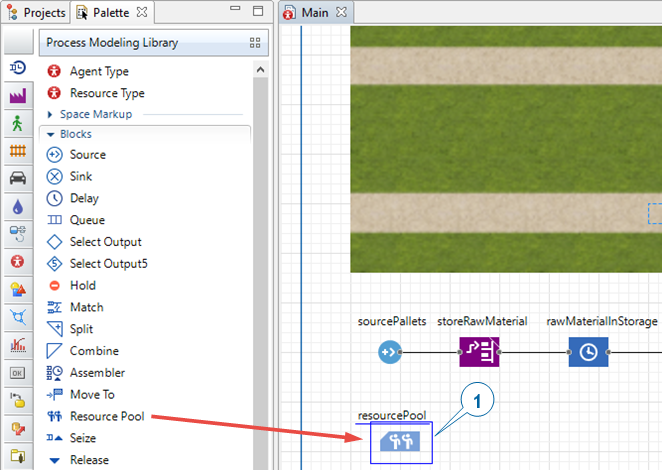Select the resourcePool block on canvas
The width and height of the screenshot is (662, 470).
click(401, 441)
